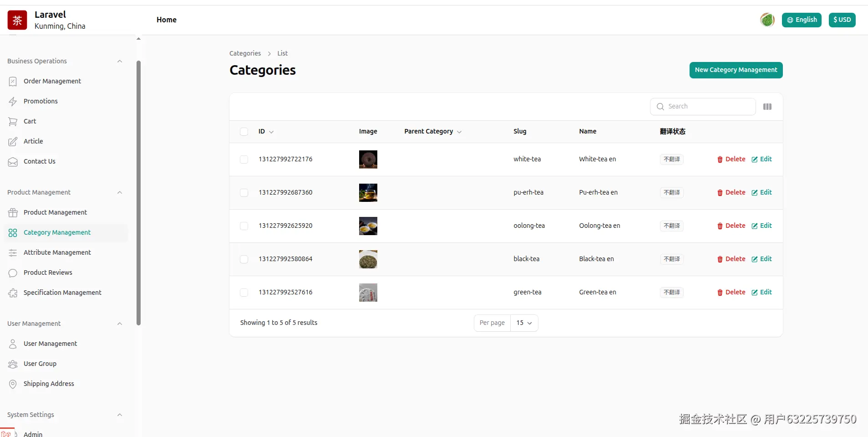Collapse the Product Management section chevron
This screenshot has height=437, width=868.
(120, 193)
